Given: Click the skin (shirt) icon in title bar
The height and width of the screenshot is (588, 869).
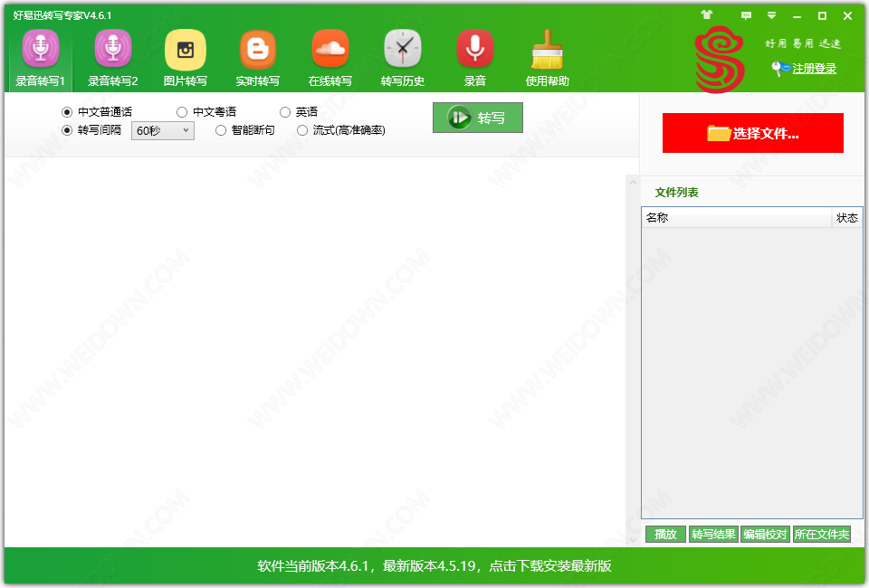Looking at the screenshot, I should (x=707, y=15).
